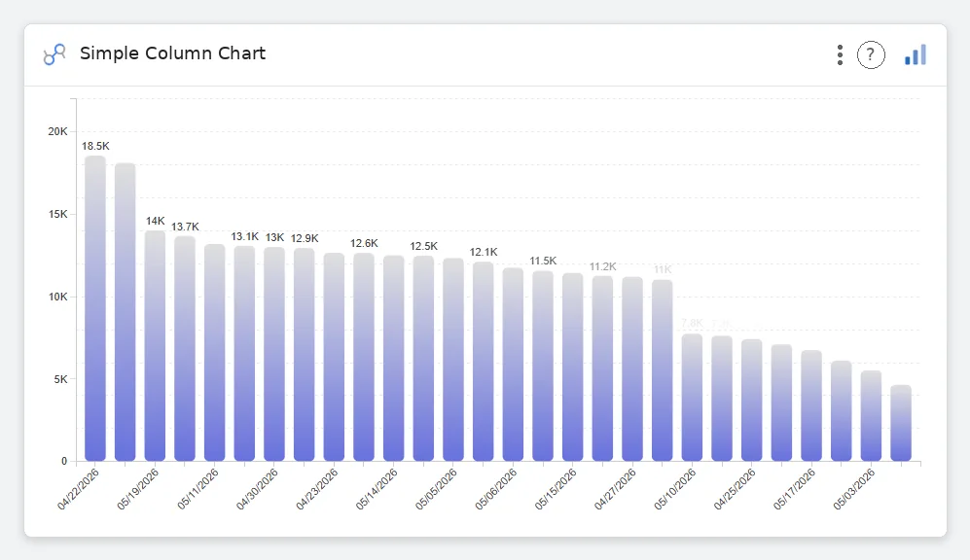Screen dimensions: 970x560
Task: Click the 10K y-axis label
Action: click(58, 297)
